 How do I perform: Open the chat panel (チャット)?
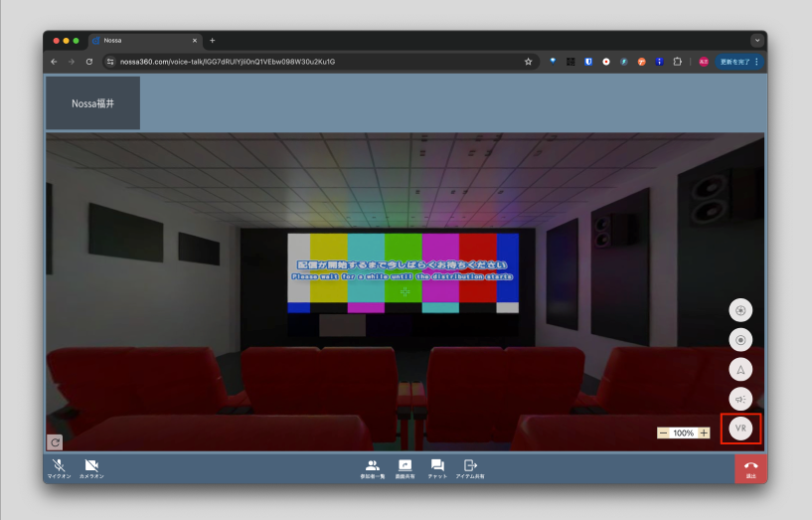pos(437,468)
